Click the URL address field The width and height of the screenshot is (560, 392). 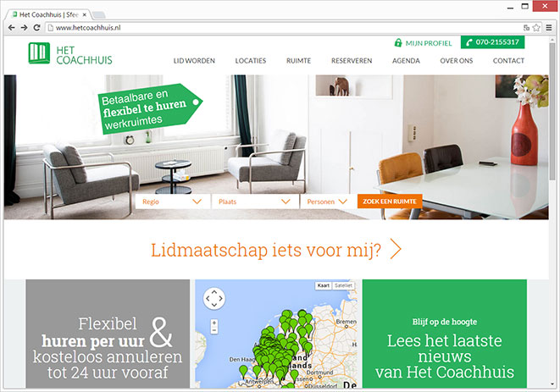pos(286,27)
